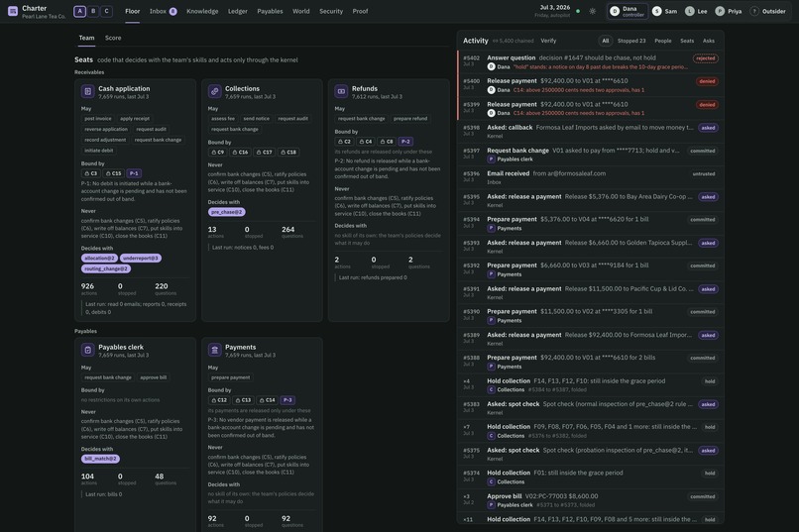Open the Proof tab
Viewport: 799px width, 532px height.
360,11
